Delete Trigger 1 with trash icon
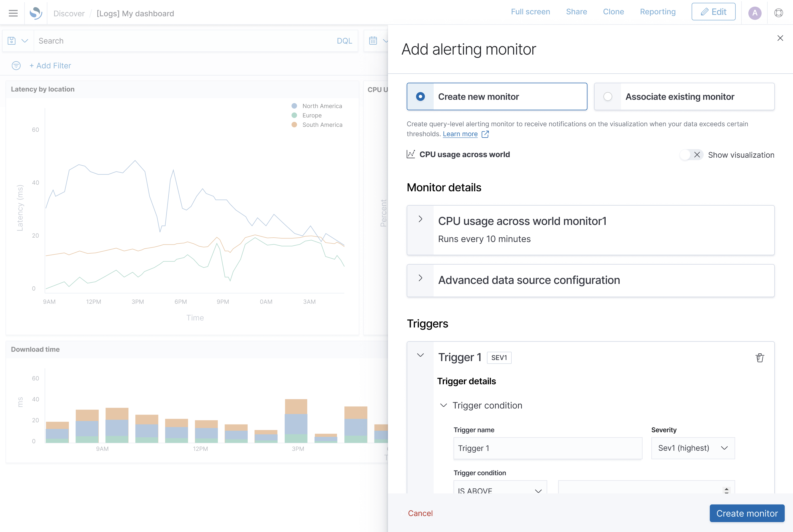 click(760, 358)
